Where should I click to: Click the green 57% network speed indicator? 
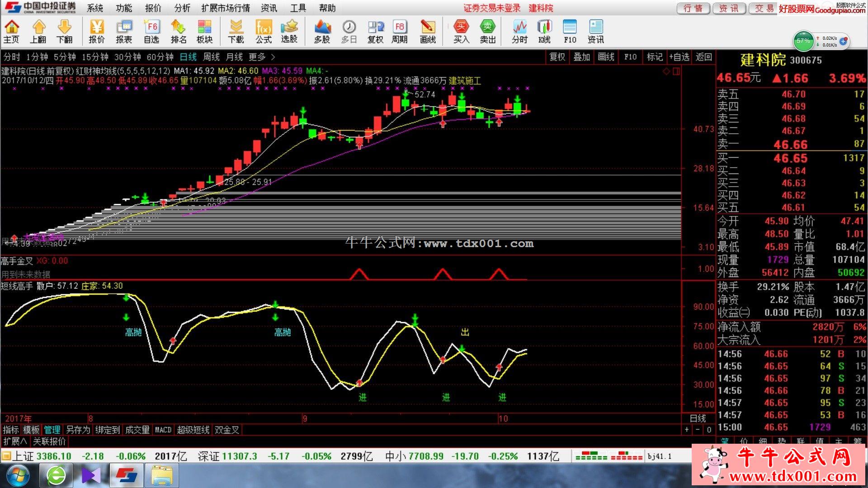(x=803, y=41)
